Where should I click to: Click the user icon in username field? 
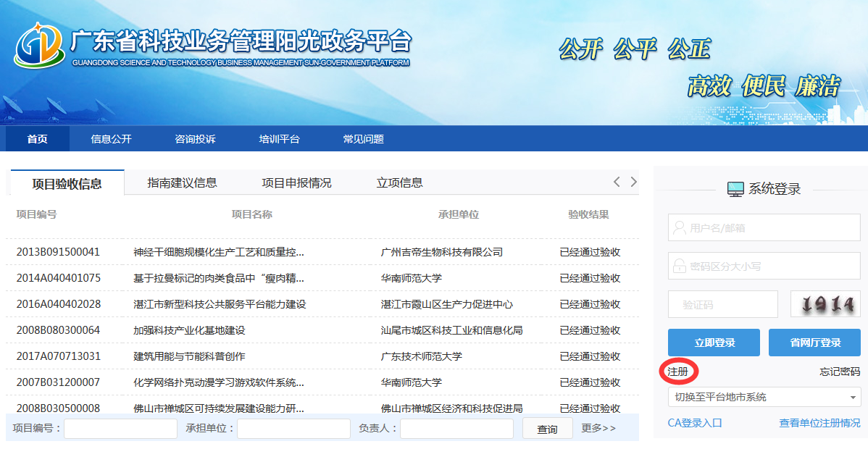tap(679, 227)
